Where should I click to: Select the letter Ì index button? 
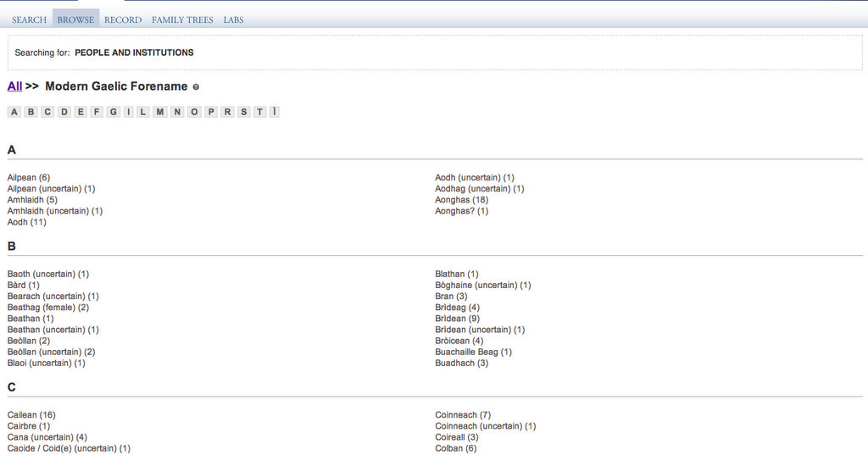[x=275, y=112]
